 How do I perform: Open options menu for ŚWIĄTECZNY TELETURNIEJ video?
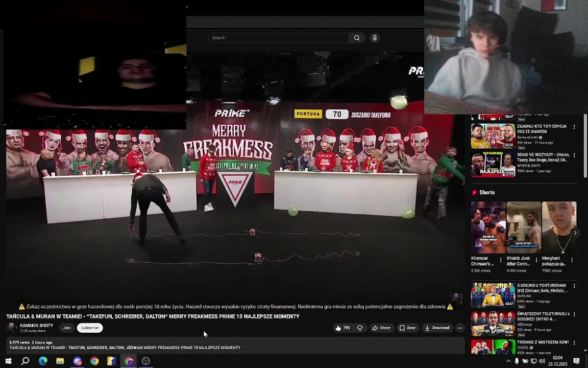574,314
